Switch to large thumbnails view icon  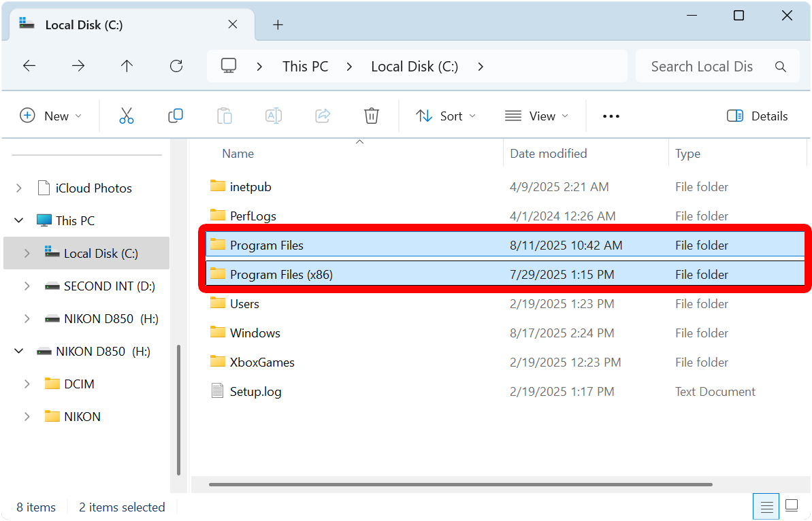click(x=791, y=506)
